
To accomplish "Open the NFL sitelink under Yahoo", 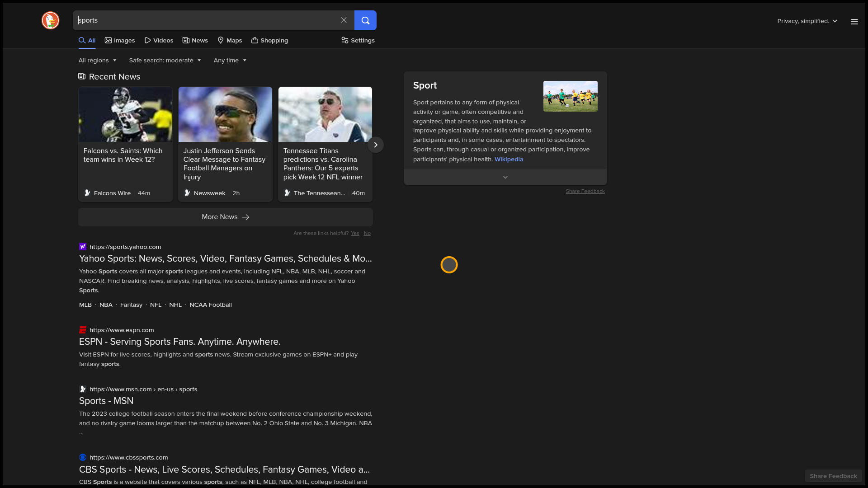I will [x=156, y=305].
